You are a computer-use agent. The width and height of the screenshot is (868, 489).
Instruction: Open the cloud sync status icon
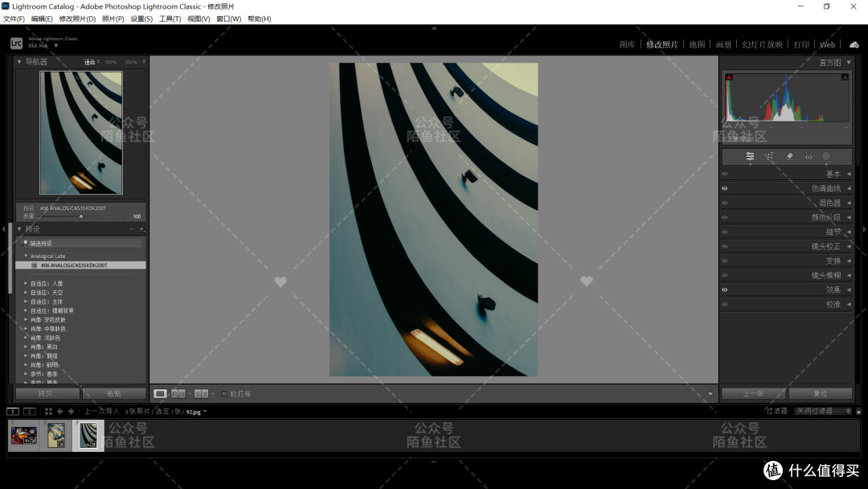coord(854,44)
